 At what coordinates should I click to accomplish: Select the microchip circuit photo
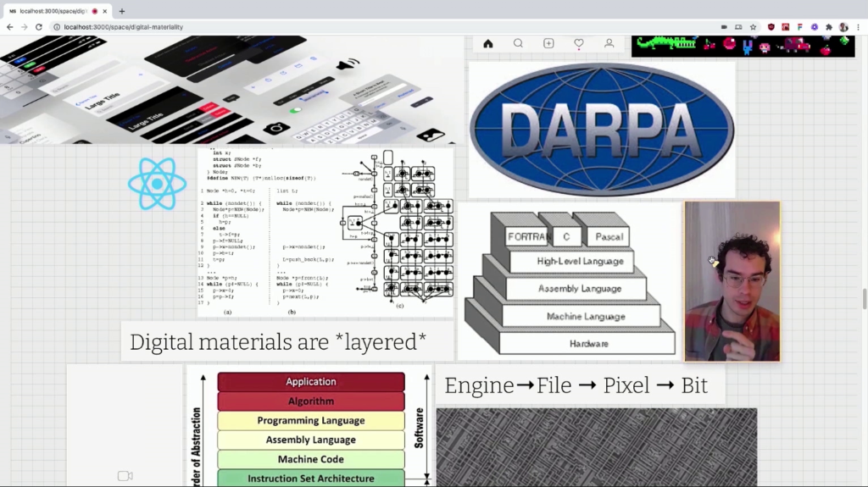tap(597, 448)
